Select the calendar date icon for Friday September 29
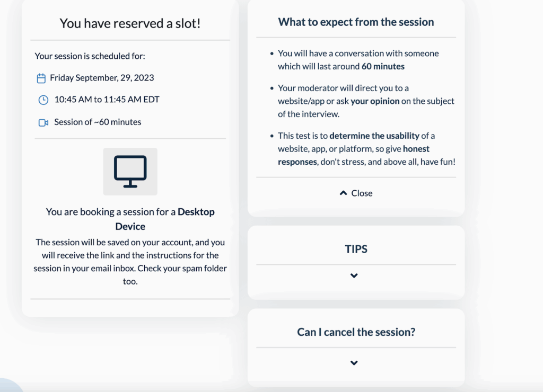Viewport: 543px width, 392px height. click(41, 77)
